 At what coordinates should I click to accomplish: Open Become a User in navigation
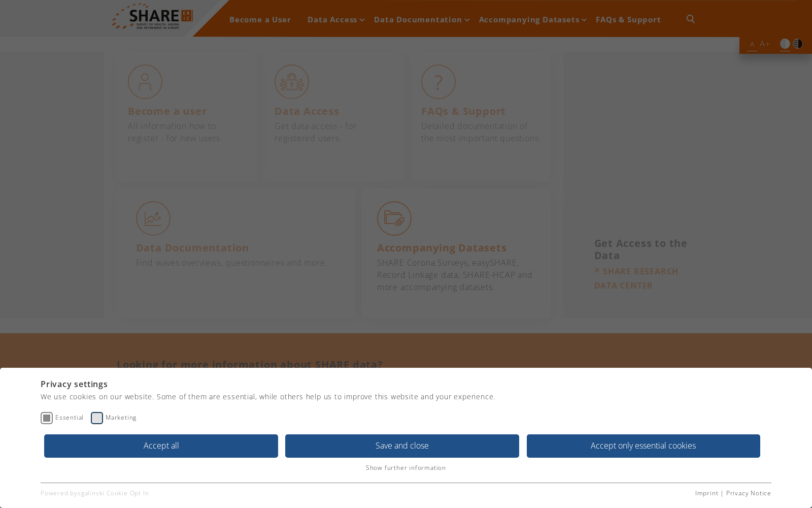point(260,20)
